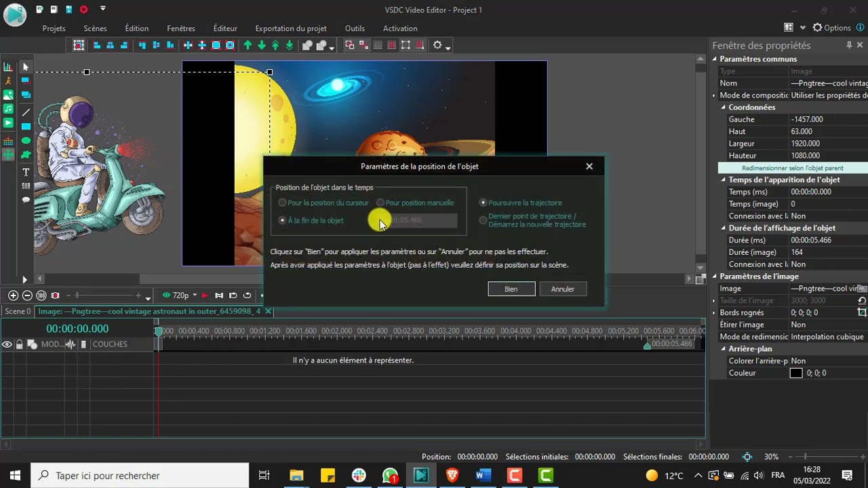868x488 pixels.
Task: Open the Exportation du projet menu
Action: pyautogui.click(x=291, y=28)
